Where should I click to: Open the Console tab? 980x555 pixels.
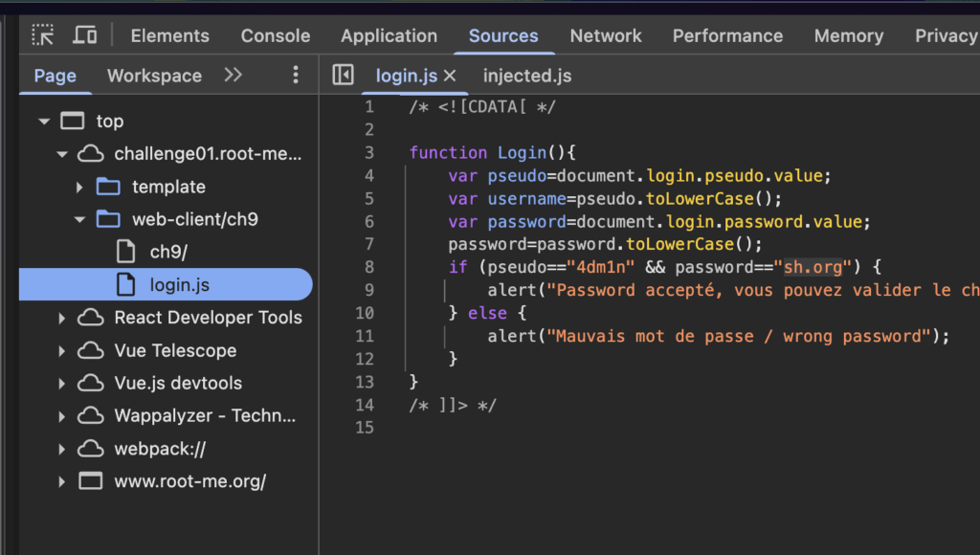pos(275,35)
